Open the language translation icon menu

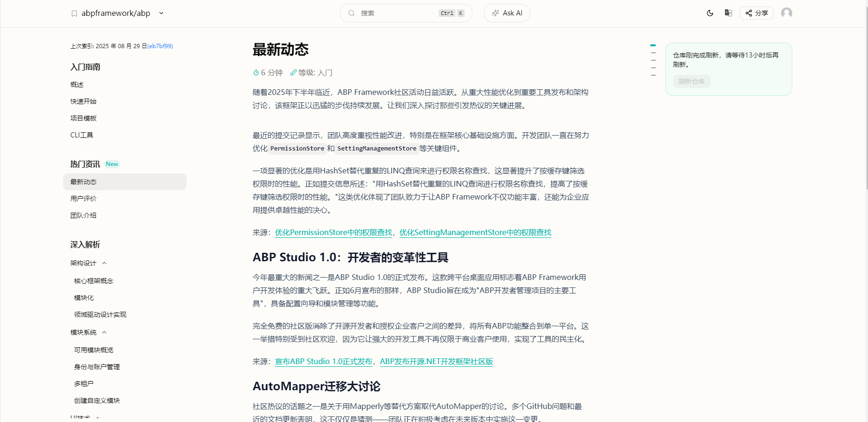coord(728,13)
